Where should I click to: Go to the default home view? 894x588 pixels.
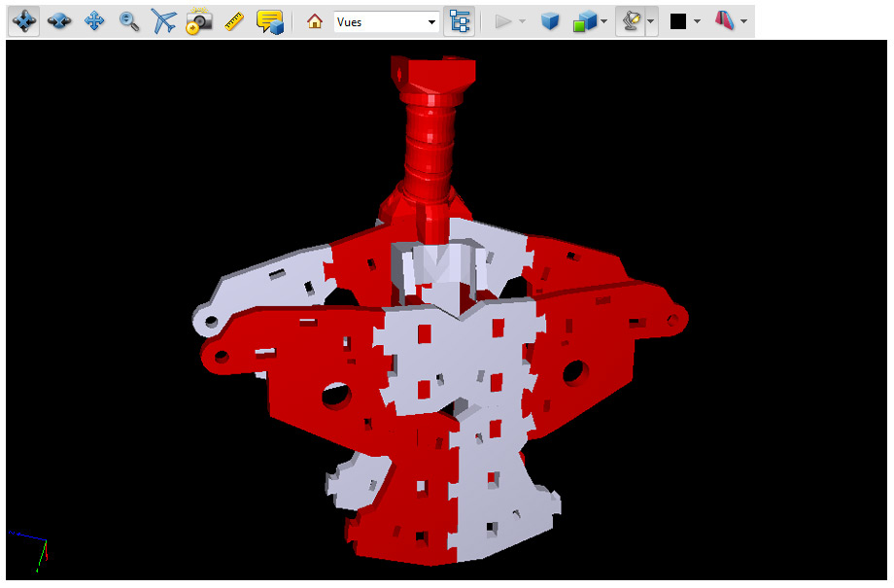click(x=314, y=21)
